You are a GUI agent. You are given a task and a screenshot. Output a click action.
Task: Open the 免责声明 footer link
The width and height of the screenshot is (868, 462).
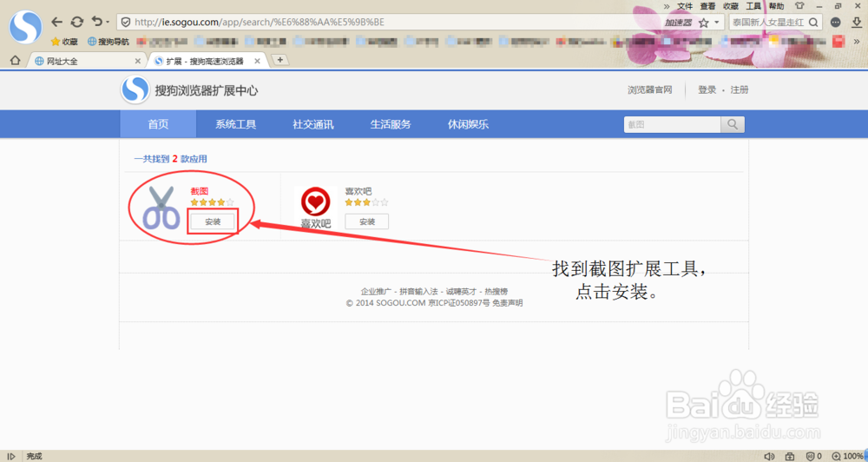tap(507, 303)
